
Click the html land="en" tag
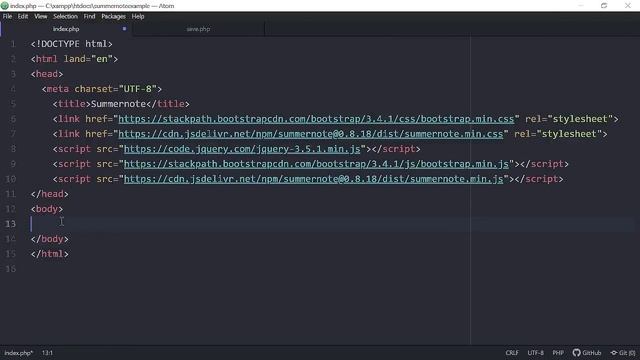[x=74, y=59]
